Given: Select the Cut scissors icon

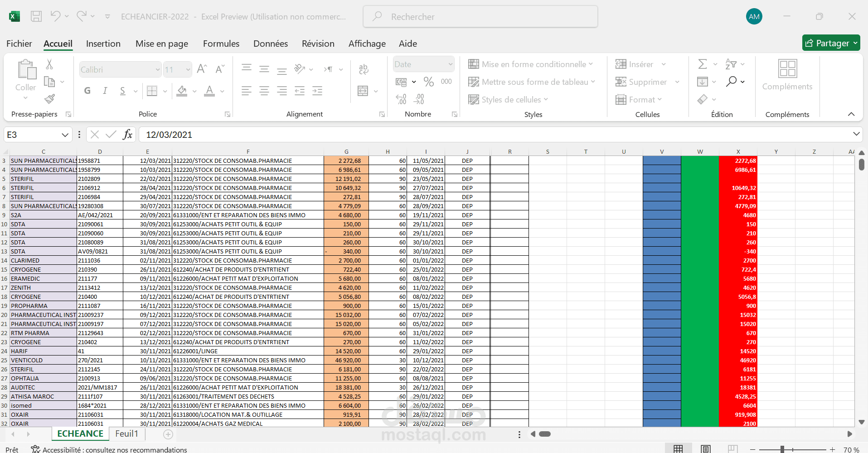Looking at the screenshot, I should (49, 64).
